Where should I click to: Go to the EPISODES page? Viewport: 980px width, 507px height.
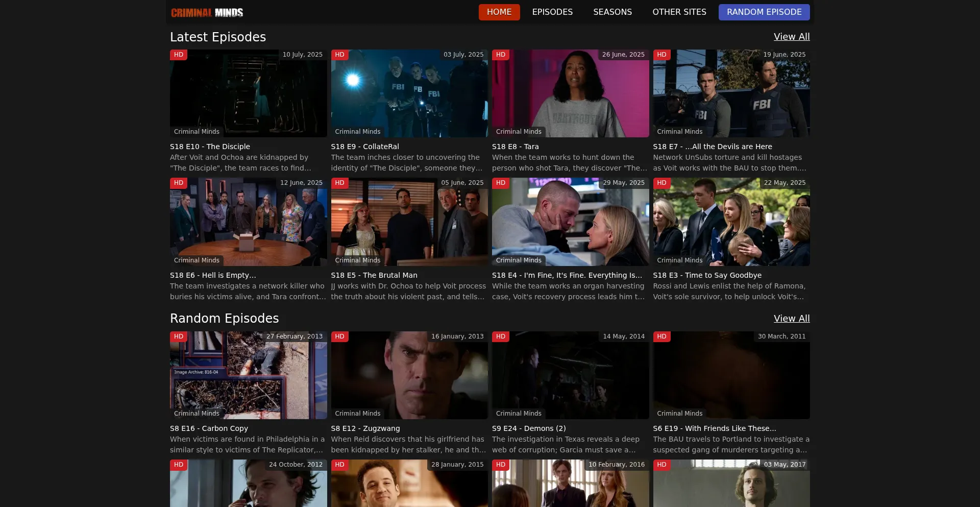click(552, 12)
